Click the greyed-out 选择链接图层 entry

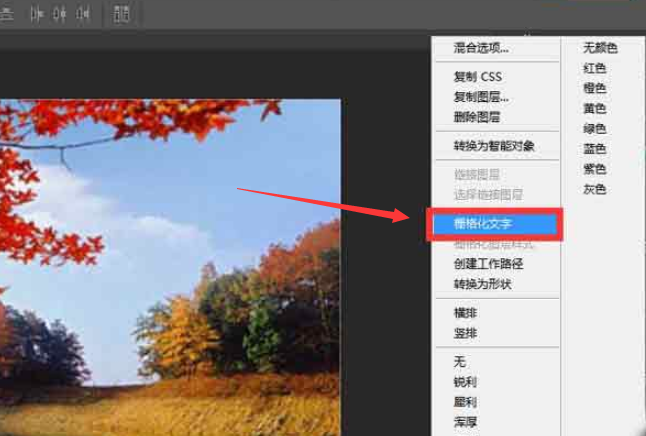[488, 195]
